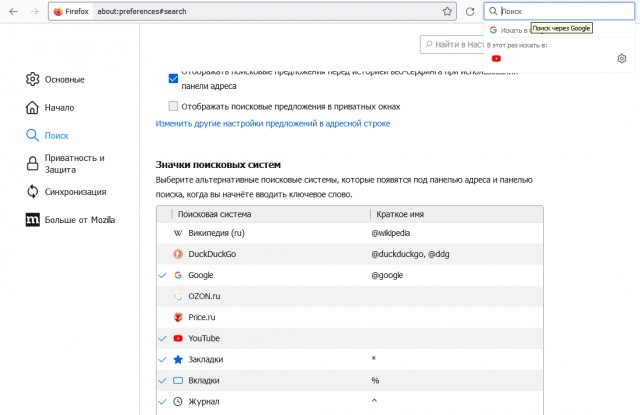Edit the @duckduckgo, @ddg keyword cell
The width and height of the screenshot is (640, 415).
click(410, 254)
